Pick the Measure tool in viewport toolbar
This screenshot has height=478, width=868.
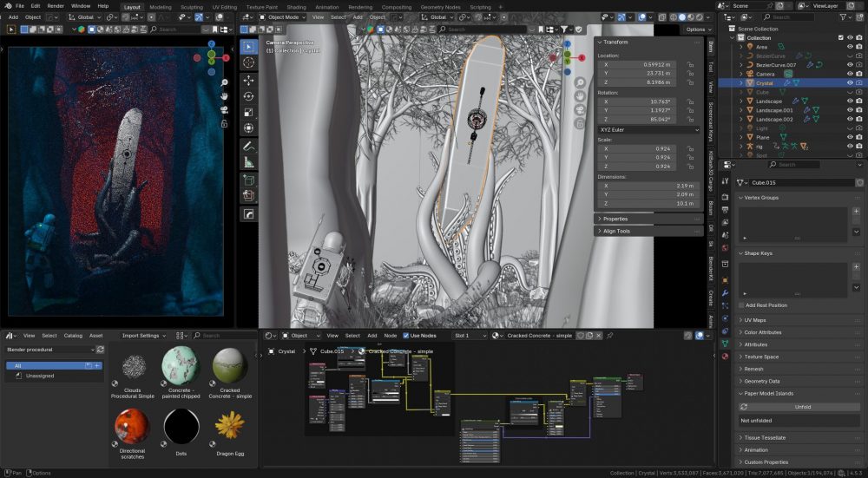click(249, 162)
